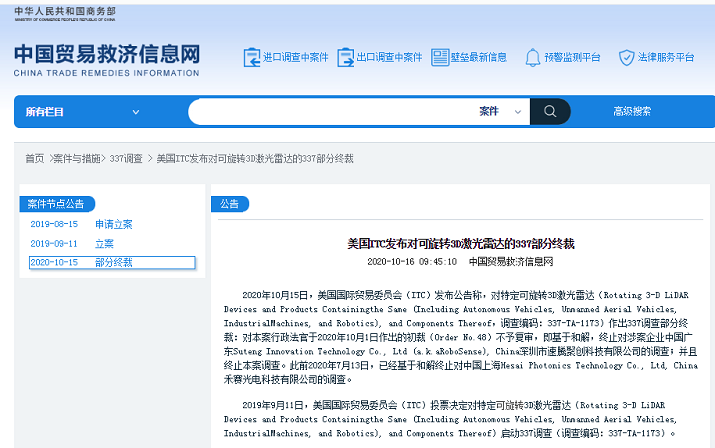Open the 部分终裁 case node link
The width and height of the screenshot is (715, 448).
(x=114, y=263)
